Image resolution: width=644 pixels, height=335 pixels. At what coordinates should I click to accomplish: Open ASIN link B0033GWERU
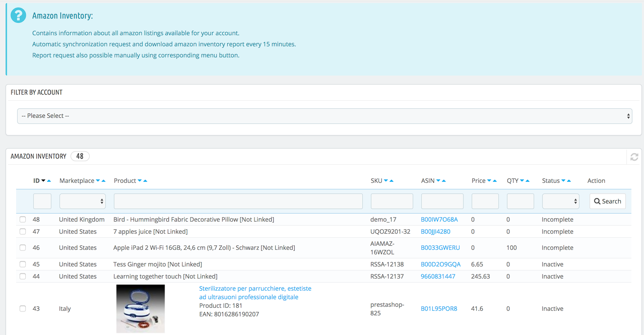pyautogui.click(x=440, y=248)
